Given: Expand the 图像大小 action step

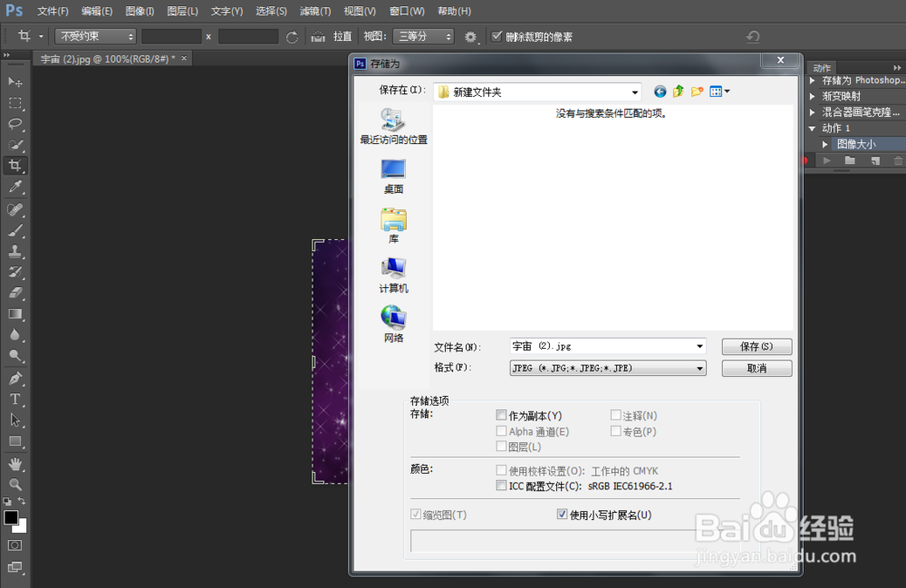Looking at the screenshot, I should (825, 144).
